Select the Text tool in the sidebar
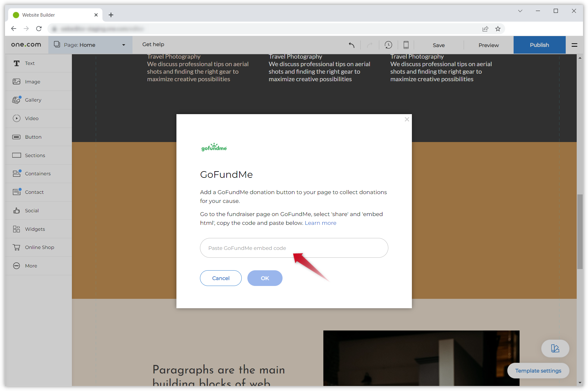The height and width of the screenshot is (391, 588). point(30,63)
